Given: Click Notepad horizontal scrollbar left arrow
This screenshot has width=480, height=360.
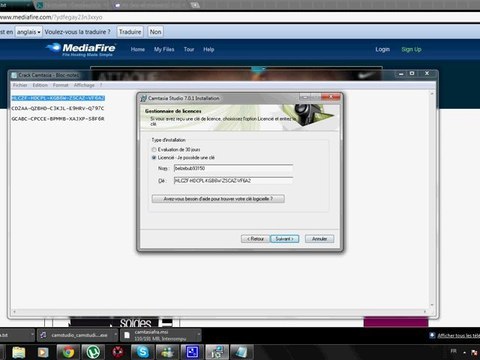Looking at the screenshot, I should 14,312.
